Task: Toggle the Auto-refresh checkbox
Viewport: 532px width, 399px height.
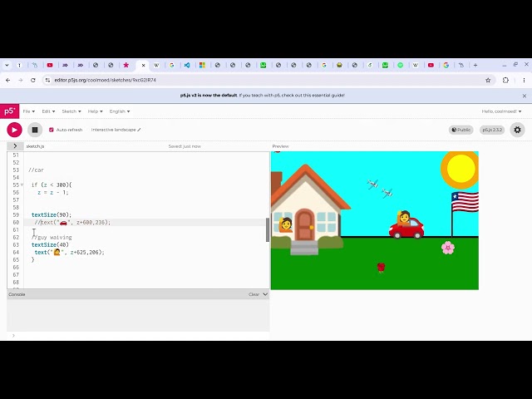Action: click(52, 130)
